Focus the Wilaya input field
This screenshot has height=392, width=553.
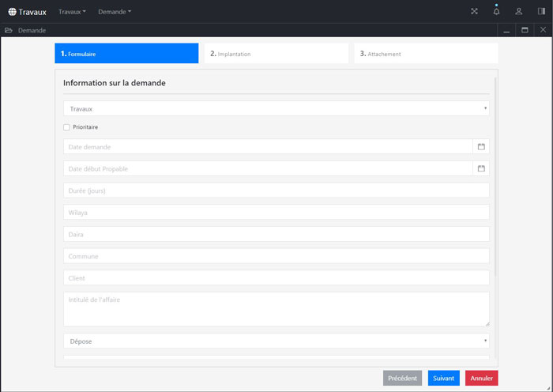pos(276,213)
